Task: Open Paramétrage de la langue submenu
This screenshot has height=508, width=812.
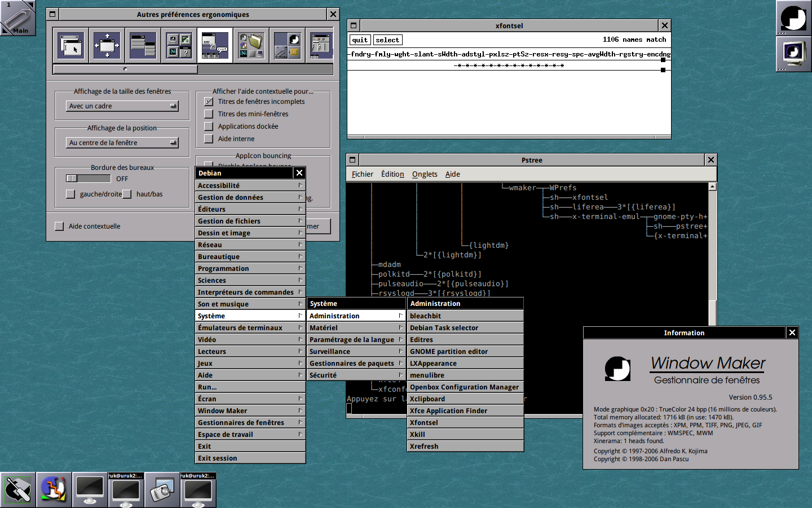Action: [x=356, y=339]
